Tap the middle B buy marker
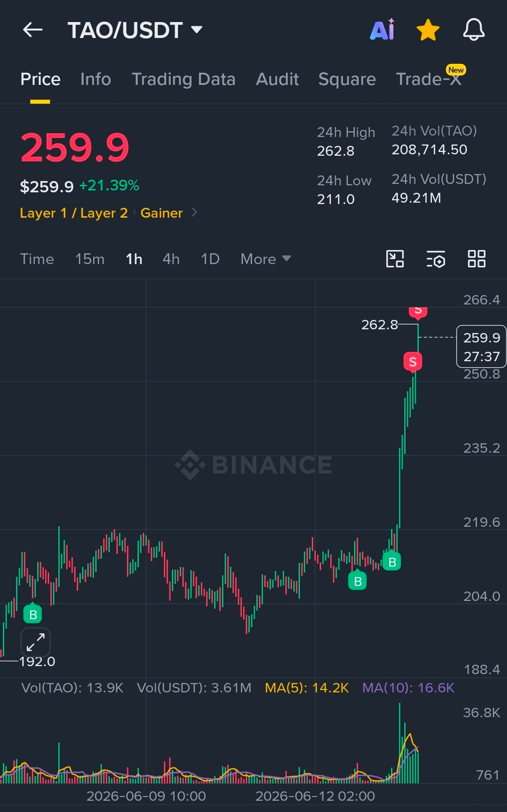 357,581
